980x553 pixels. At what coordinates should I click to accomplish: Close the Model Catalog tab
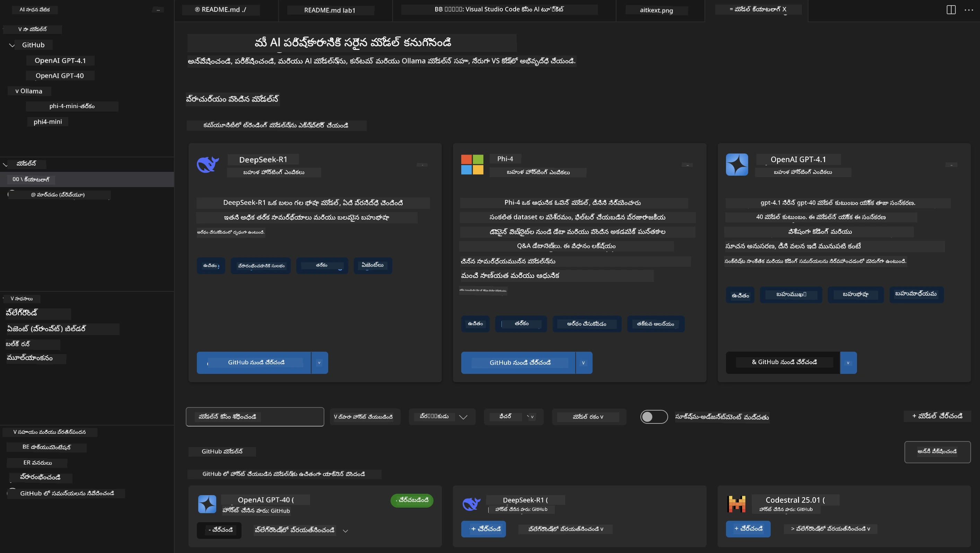pyautogui.click(x=784, y=9)
